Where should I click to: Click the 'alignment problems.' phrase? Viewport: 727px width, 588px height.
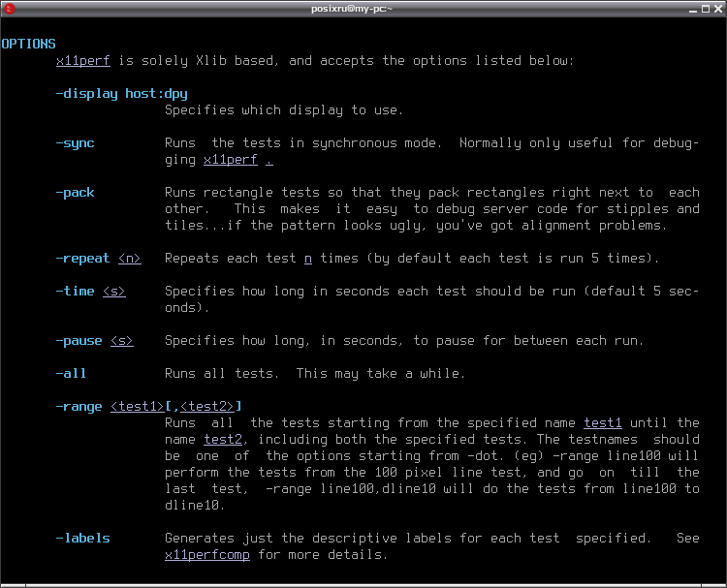[594, 226]
